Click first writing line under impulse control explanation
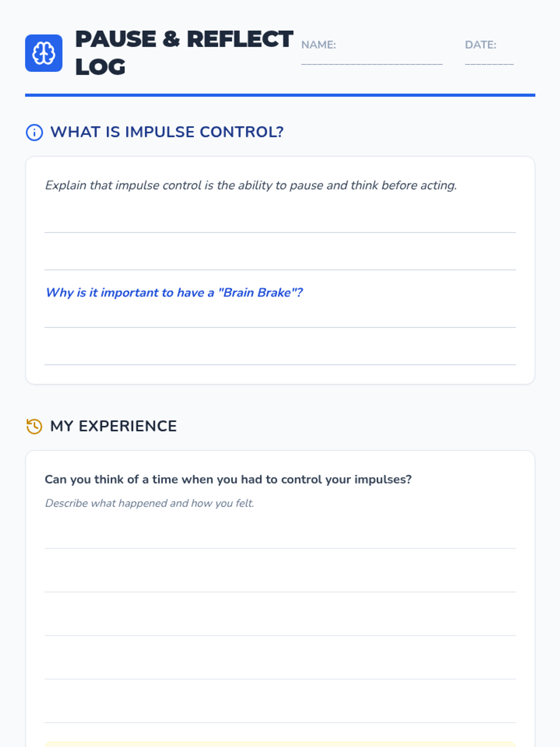 coord(280,223)
